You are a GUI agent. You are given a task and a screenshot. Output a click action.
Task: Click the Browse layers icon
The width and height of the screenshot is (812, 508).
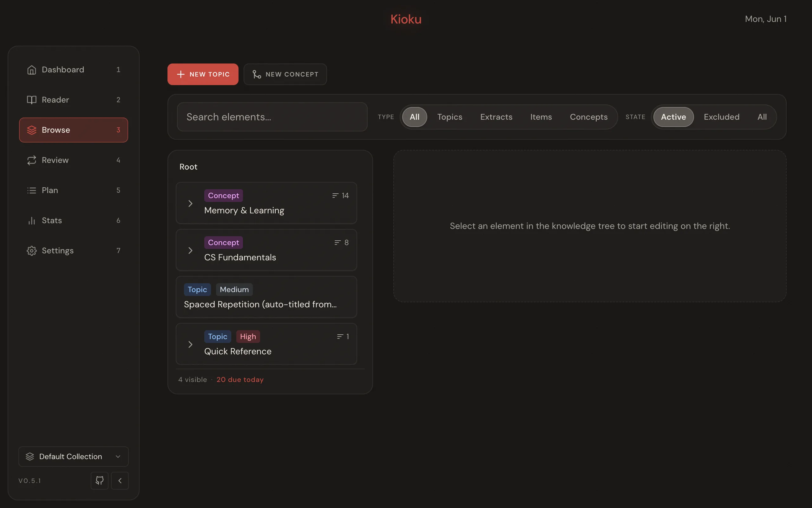31,130
